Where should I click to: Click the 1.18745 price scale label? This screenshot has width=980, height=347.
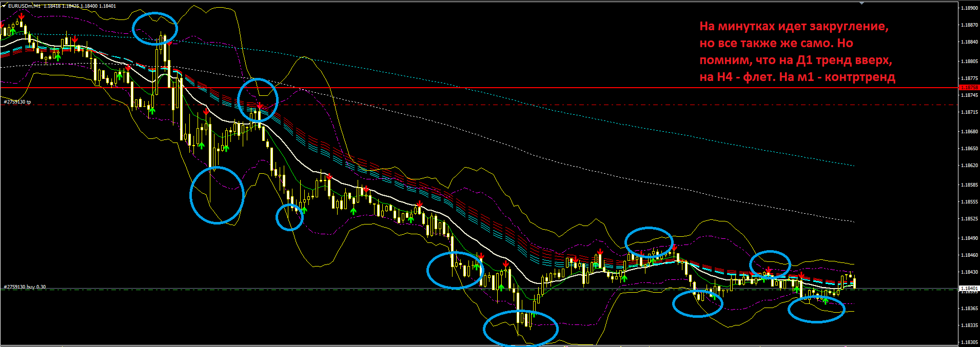tap(969, 95)
